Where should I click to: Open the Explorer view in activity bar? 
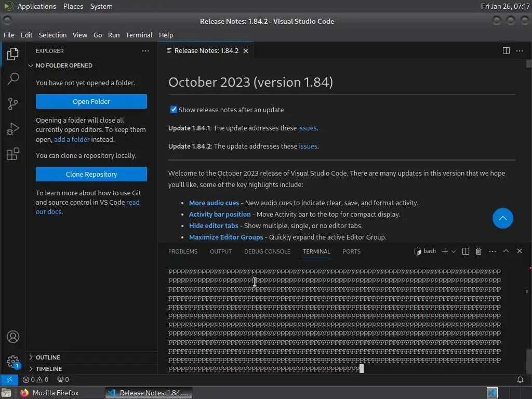(x=12, y=54)
